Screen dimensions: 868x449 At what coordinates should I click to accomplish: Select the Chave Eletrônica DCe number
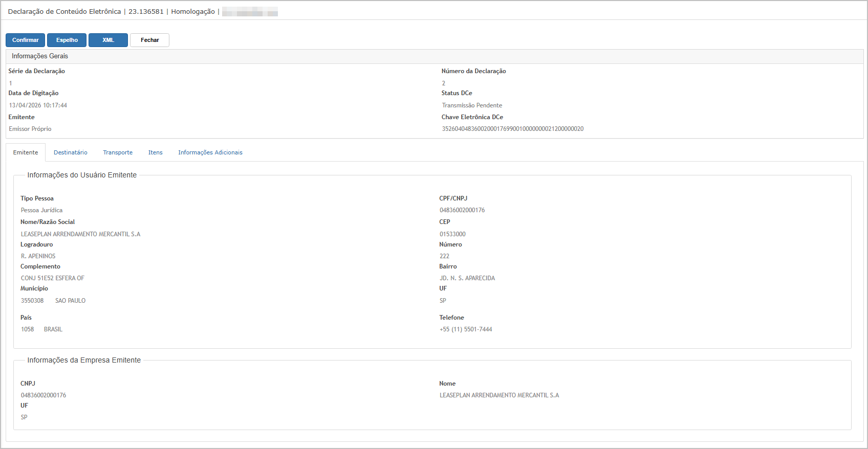(513, 129)
